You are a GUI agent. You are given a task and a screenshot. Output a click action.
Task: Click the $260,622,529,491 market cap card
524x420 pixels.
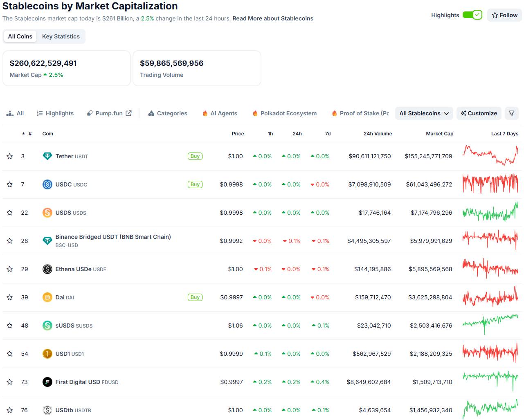point(67,68)
